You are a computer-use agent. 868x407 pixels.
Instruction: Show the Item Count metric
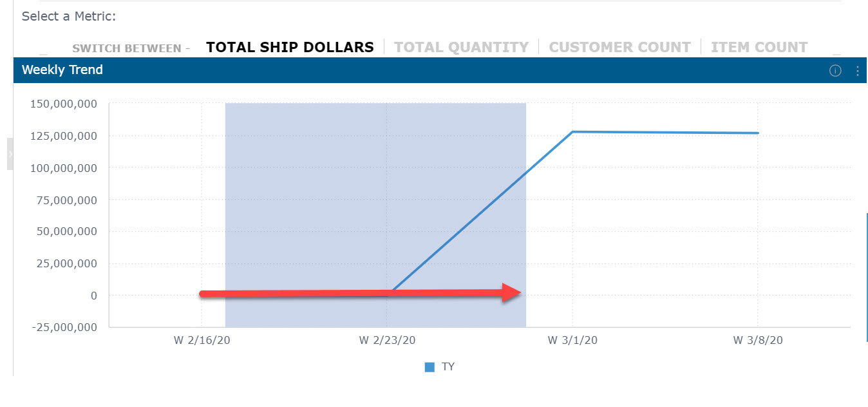[759, 48]
